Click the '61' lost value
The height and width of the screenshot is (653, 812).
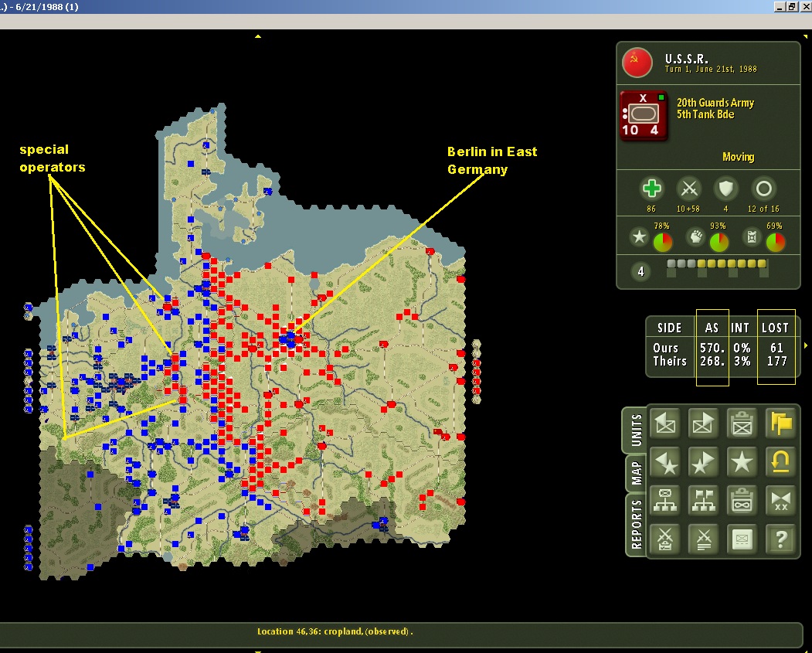[x=776, y=348]
